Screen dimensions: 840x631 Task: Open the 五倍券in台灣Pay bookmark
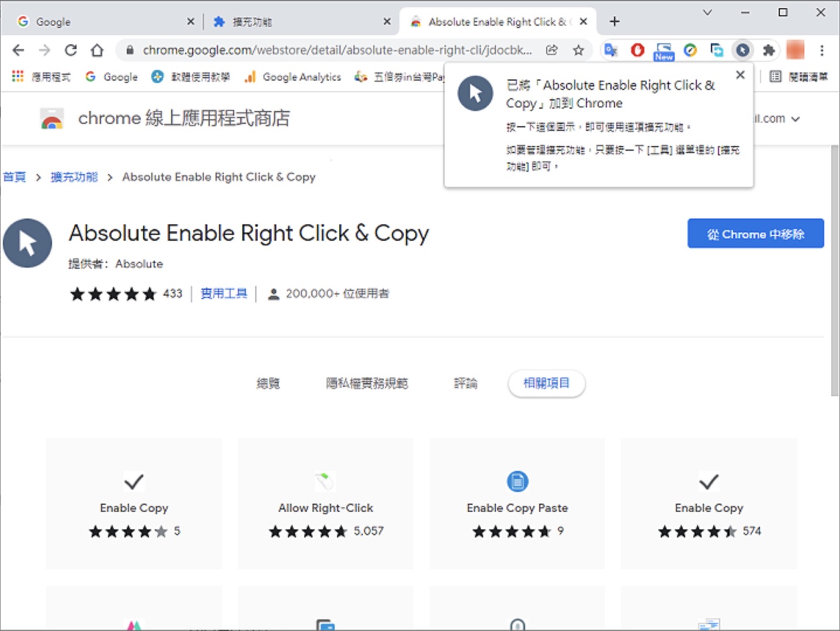click(x=400, y=77)
